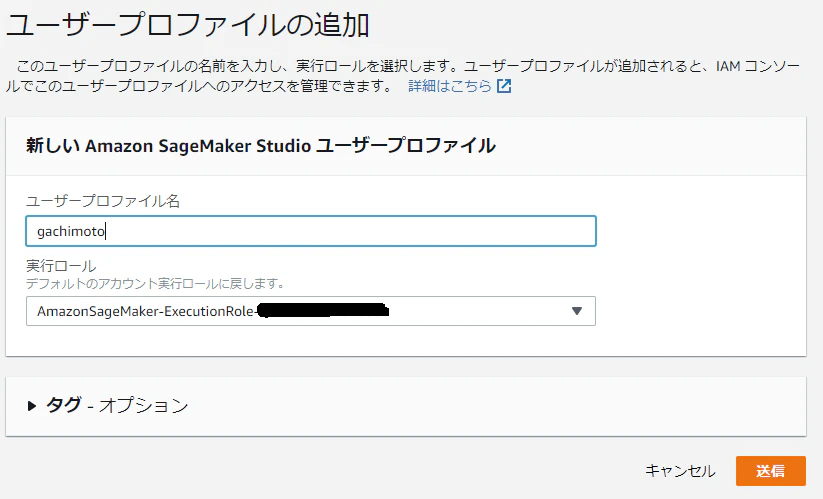The image size is (823, 499).
Task: Open the execution role dropdown
Action: click(311, 311)
